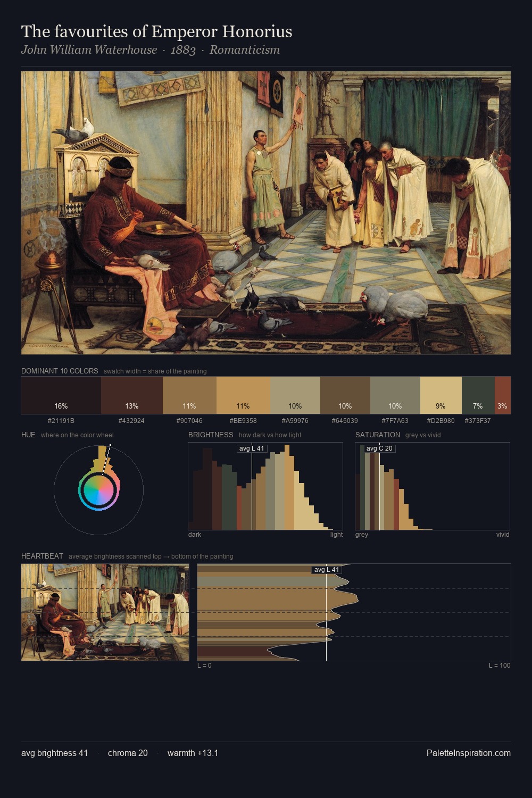Click 'grey vs vivid' caption
Viewport: 532px width, 798px height.
pyautogui.click(x=423, y=435)
